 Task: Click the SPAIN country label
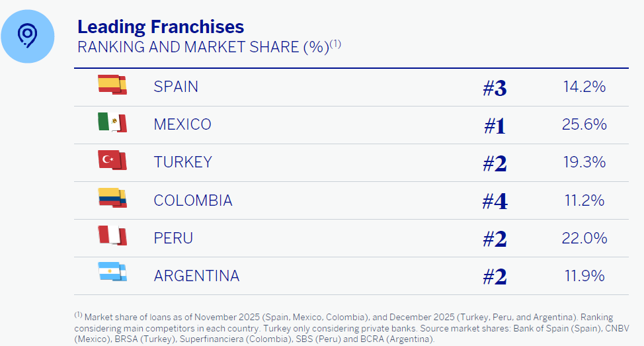coord(176,87)
